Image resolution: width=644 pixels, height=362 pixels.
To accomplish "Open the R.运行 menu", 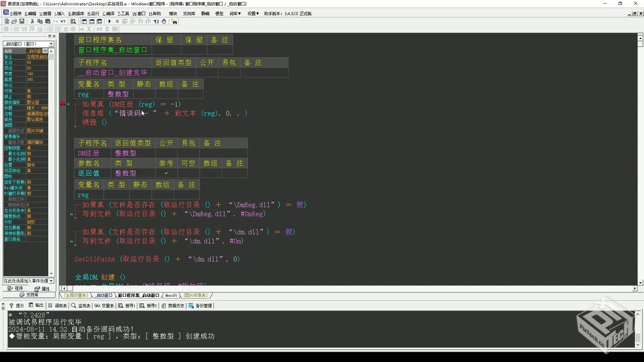I will (x=93, y=13).
